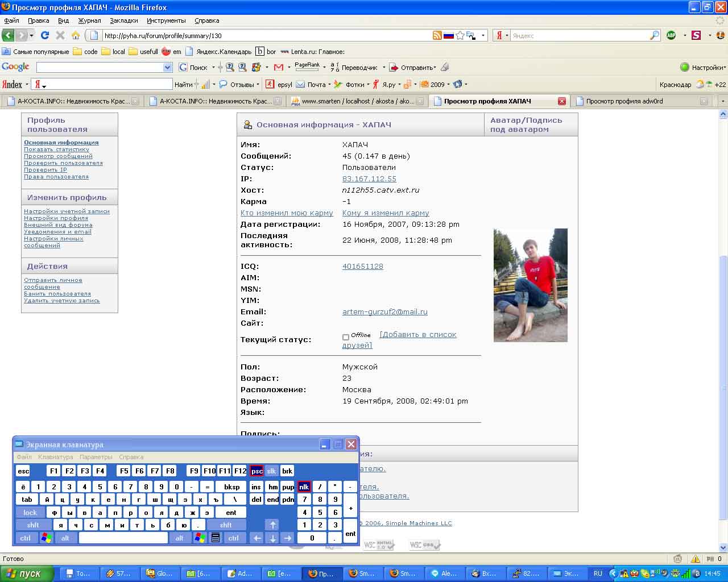Toggle the nlk Num Lock key
728x582 pixels.
point(304,487)
